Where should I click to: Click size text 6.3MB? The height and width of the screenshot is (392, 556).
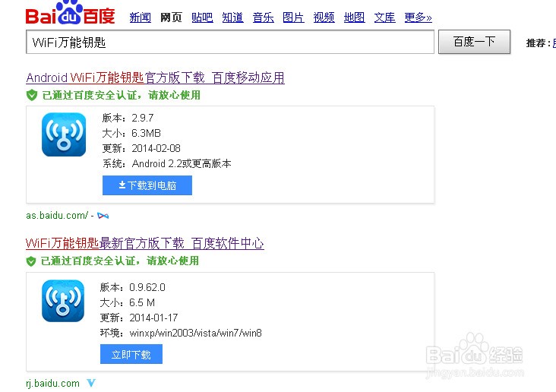[146, 133]
